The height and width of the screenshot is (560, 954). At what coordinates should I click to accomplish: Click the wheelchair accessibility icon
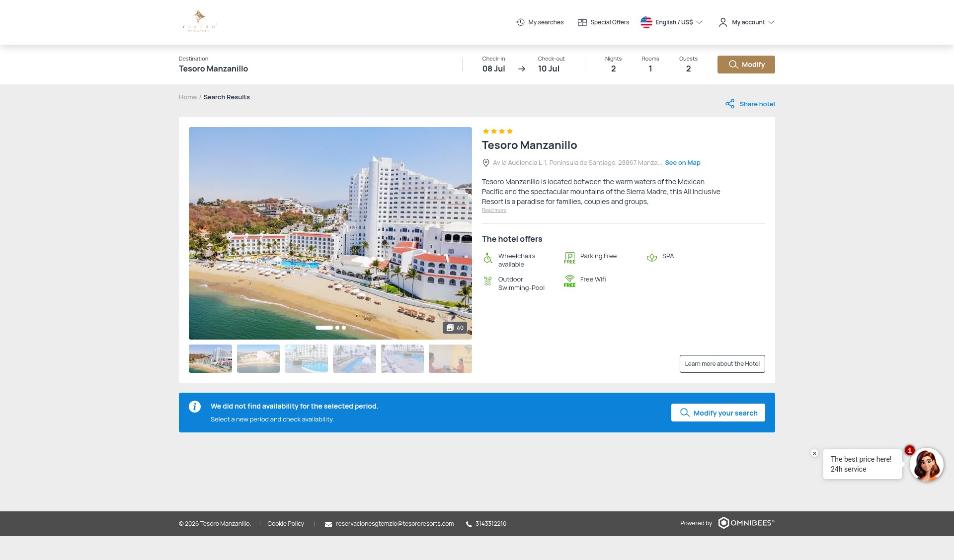[x=488, y=258]
